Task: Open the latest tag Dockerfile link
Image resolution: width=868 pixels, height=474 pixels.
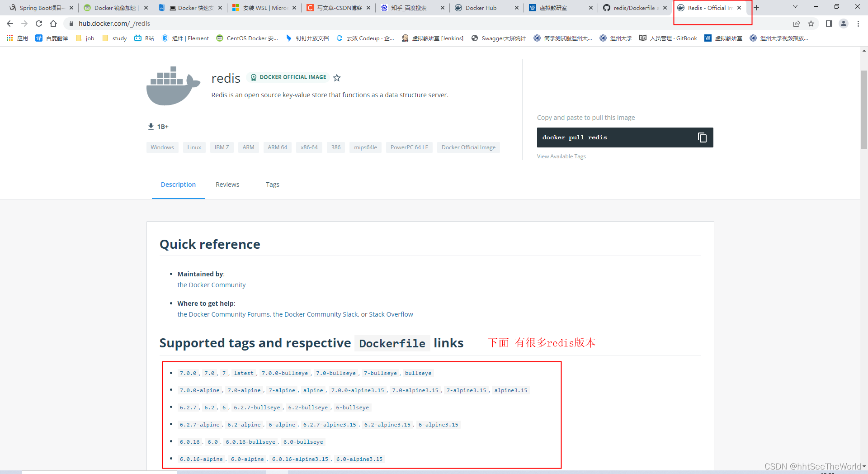Action: 244,373
